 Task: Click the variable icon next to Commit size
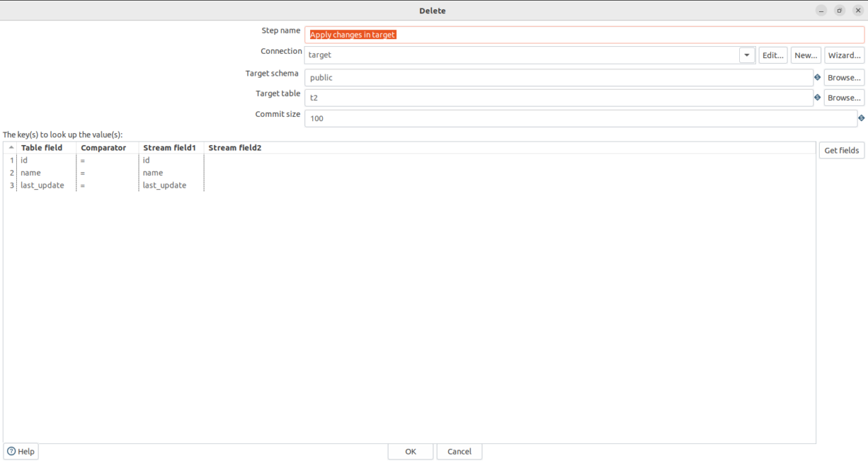click(x=862, y=118)
